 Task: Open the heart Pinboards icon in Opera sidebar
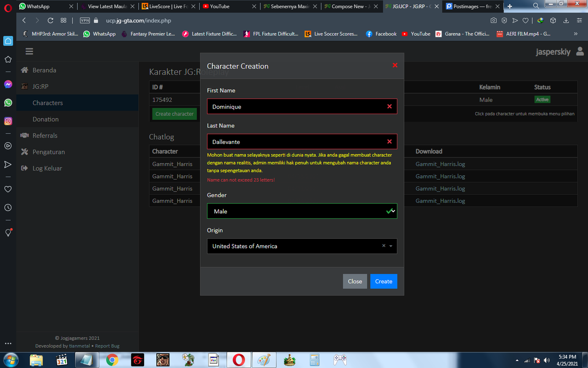pyautogui.click(x=8, y=189)
